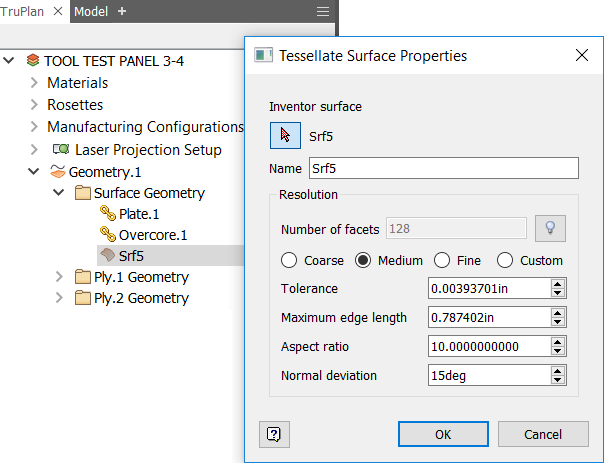Open the panel hamburger menu icon
The image size is (604, 463).
pos(322,11)
